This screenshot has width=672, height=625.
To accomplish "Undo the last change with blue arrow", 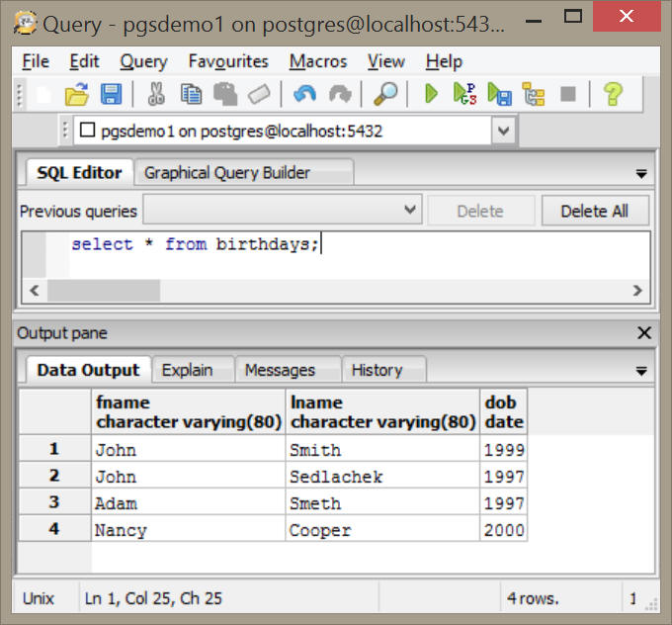I will click(304, 94).
